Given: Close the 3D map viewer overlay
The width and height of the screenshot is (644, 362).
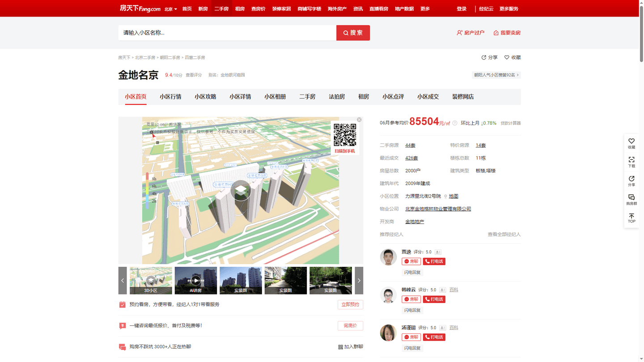Looking at the screenshot, I should 359,120.
